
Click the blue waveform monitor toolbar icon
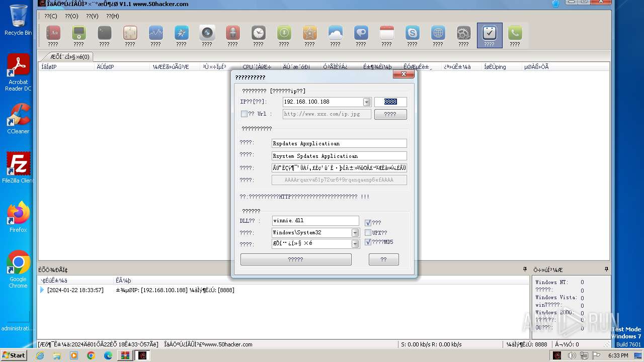click(x=155, y=33)
